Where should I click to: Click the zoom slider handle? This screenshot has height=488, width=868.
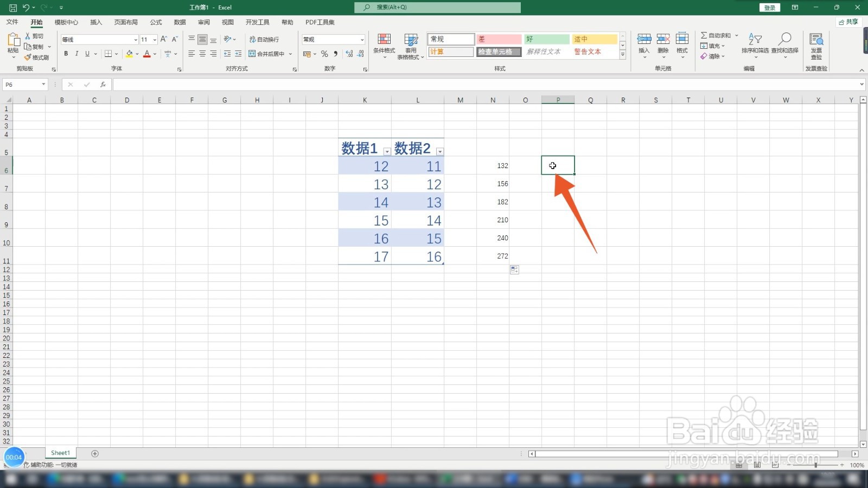[x=815, y=465]
